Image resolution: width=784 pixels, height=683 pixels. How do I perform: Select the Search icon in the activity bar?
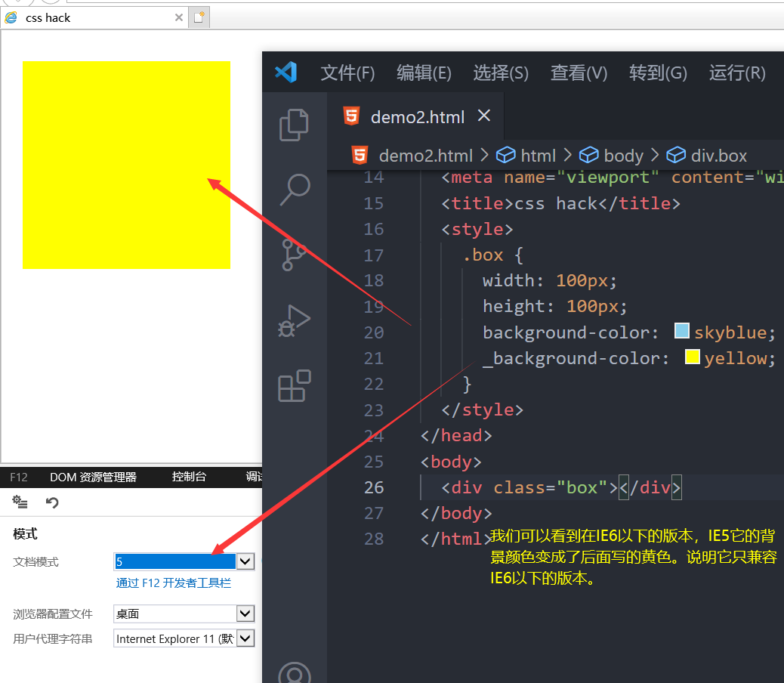click(294, 190)
